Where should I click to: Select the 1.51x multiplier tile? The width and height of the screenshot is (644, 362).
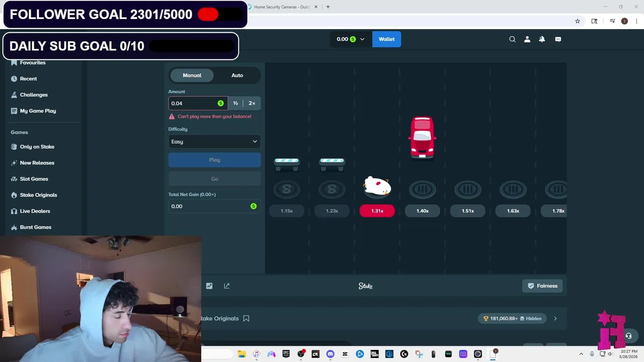point(467,211)
